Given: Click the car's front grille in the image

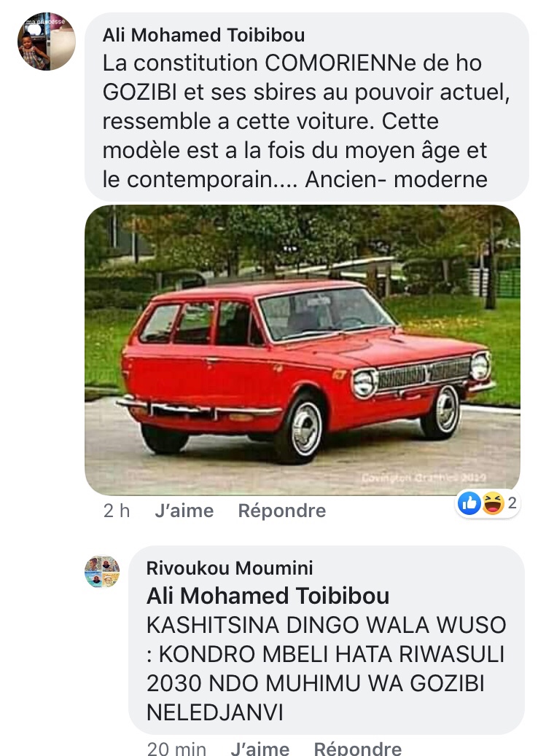Looking at the screenshot, I should coord(424,373).
